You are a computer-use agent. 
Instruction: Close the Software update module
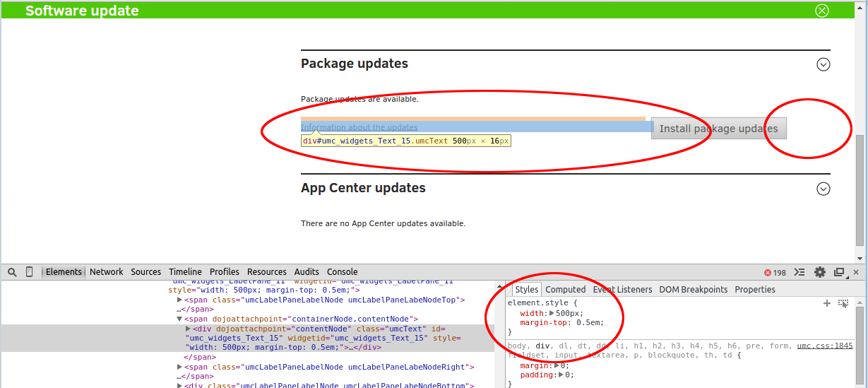click(822, 11)
